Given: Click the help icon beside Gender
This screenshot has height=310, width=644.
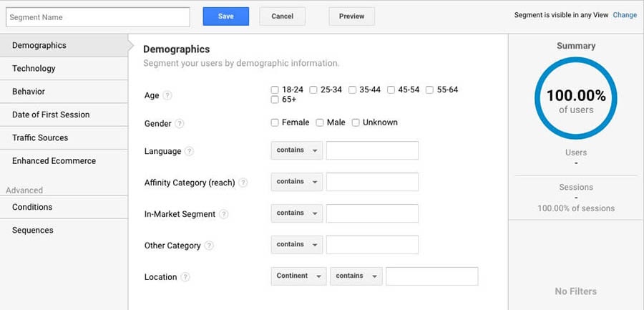Looking at the screenshot, I should [180, 123].
